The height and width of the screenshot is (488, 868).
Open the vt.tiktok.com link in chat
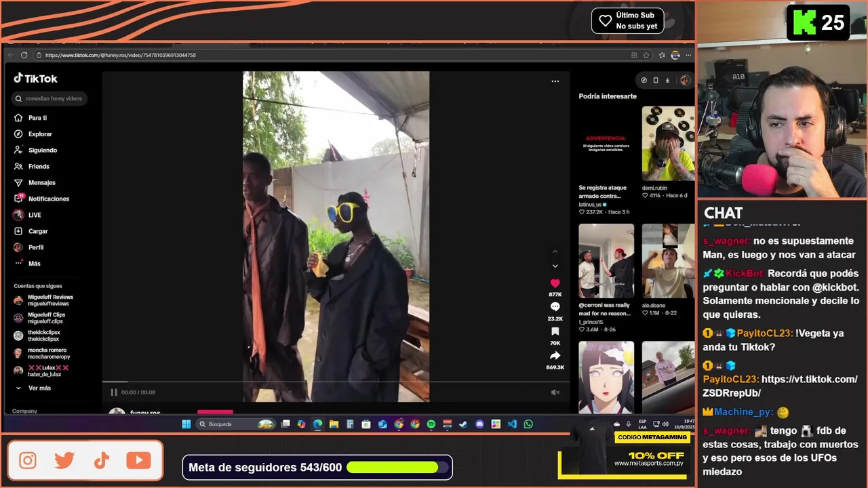(780, 386)
